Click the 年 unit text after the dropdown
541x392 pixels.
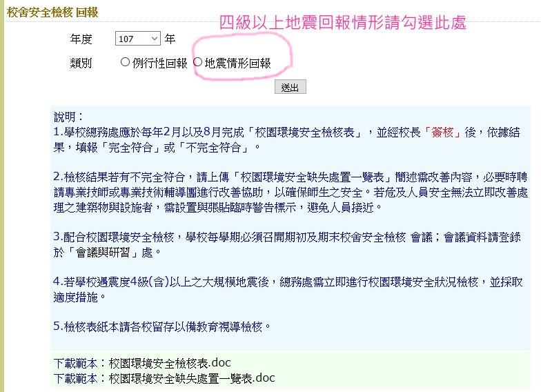tap(170, 39)
